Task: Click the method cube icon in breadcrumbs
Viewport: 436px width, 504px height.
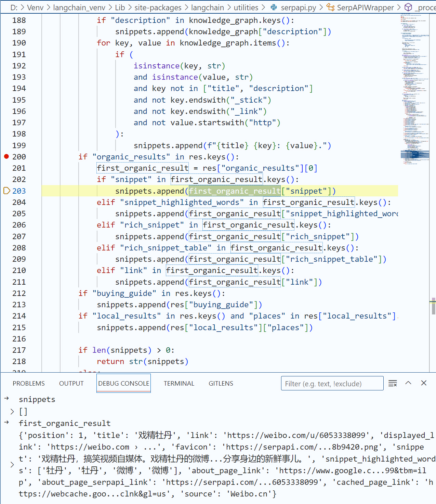Action: point(408,7)
